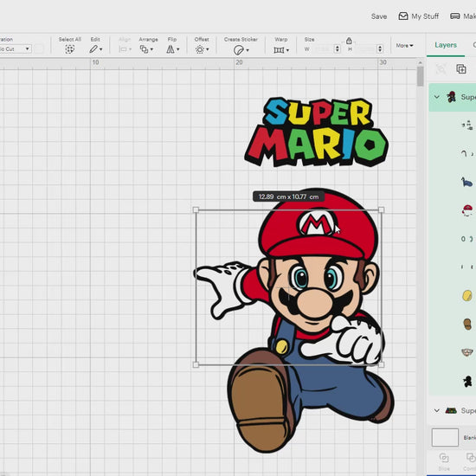Click the width W input field
Image resolution: width=476 pixels, height=476 pixels.
coord(325,48)
